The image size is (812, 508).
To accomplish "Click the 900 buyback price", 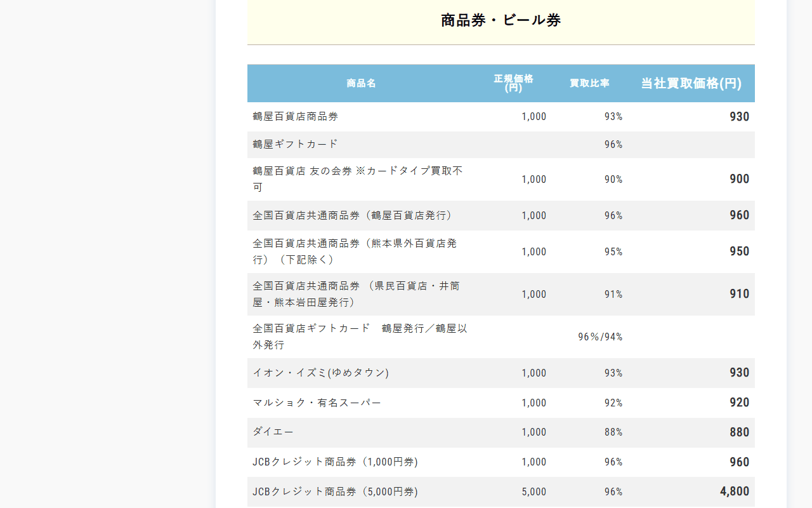I will (x=739, y=179).
